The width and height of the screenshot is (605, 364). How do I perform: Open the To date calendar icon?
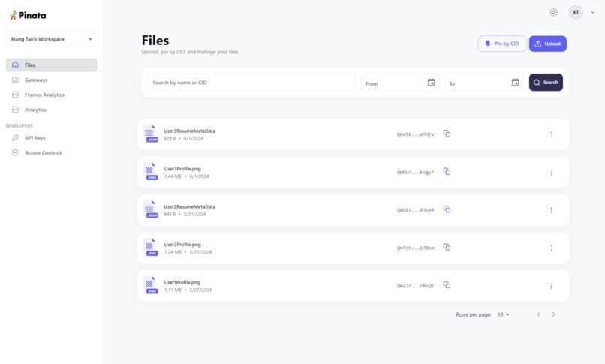(x=515, y=82)
